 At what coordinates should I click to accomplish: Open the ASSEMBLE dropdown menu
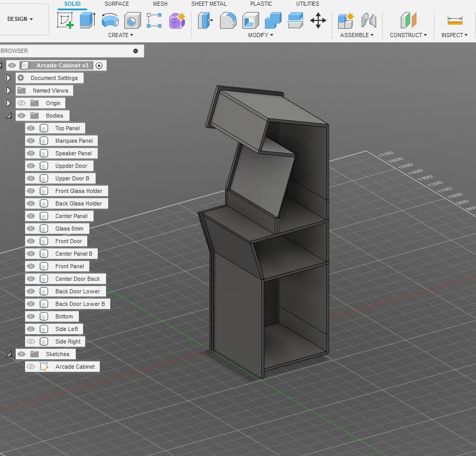[357, 35]
